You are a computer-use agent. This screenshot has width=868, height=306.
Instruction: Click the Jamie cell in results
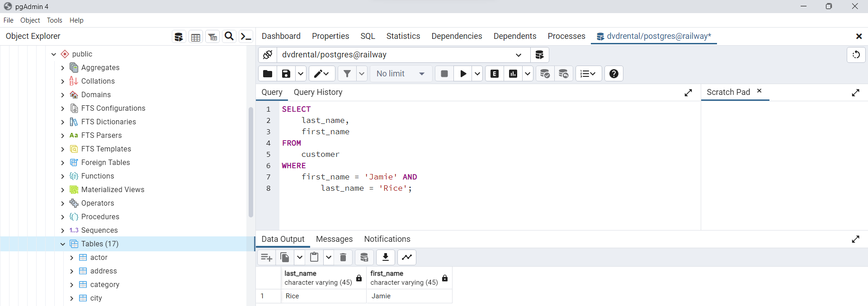(409, 296)
